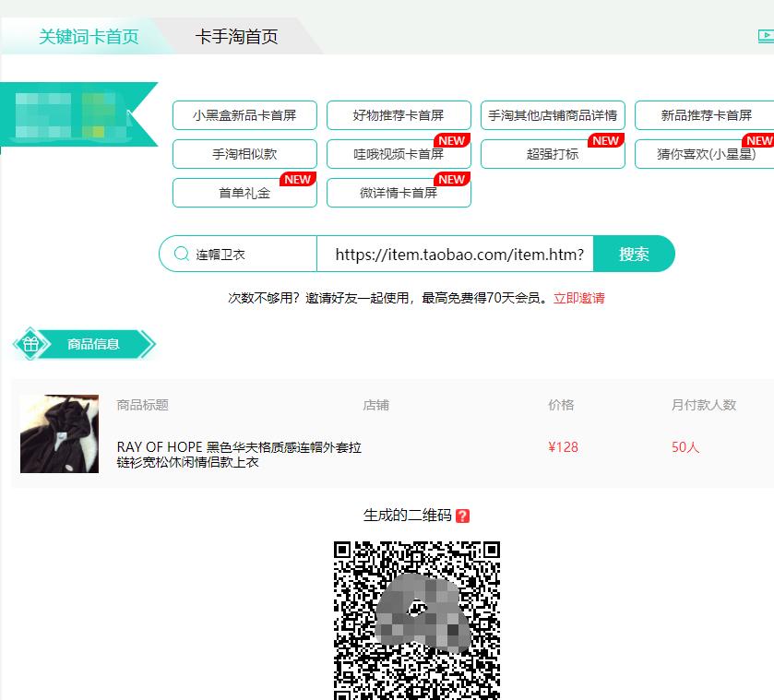Viewport: 774px width, 700px height.
Task: Open the 立即邀请 invitation link
Action: [579, 300]
